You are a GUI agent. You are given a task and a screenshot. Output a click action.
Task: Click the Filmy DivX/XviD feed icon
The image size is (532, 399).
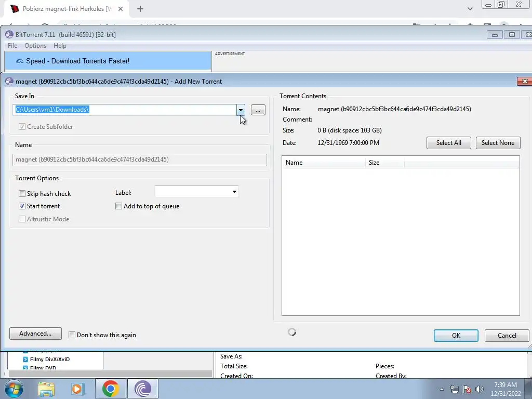(25, 360)
